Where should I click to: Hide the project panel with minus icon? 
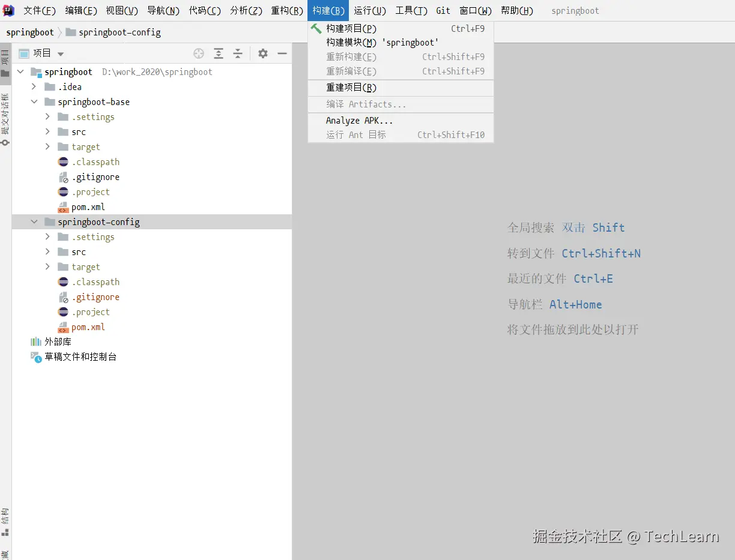pyautogui.click(x=282, y=53)
